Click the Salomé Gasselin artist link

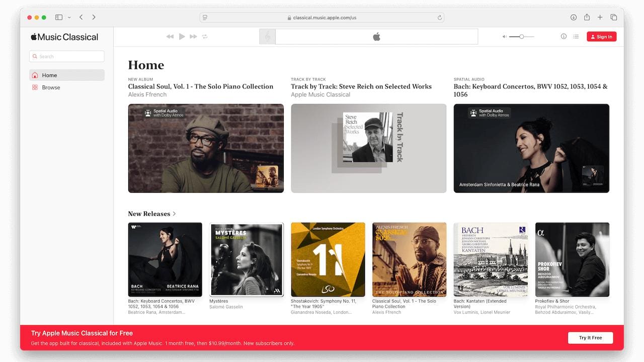[x=226, y=307]
